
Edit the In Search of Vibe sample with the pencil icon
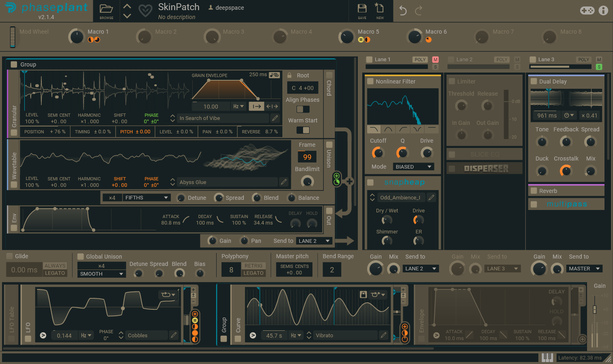point(275,118)
